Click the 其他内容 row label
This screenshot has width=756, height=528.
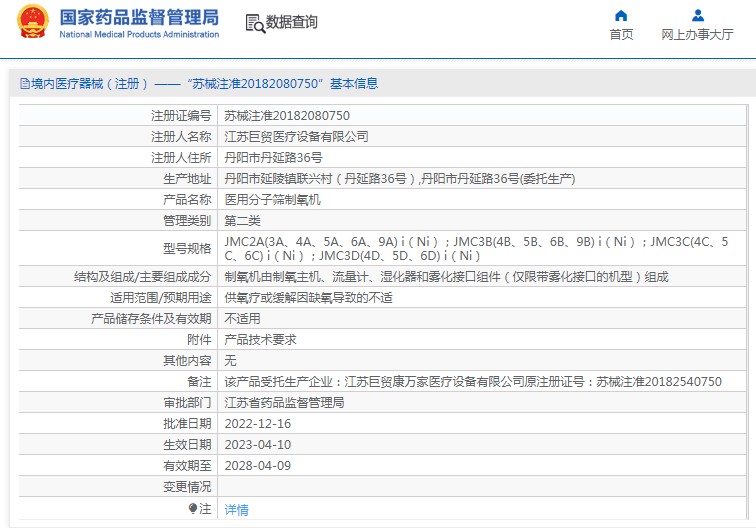click(187, 361)
